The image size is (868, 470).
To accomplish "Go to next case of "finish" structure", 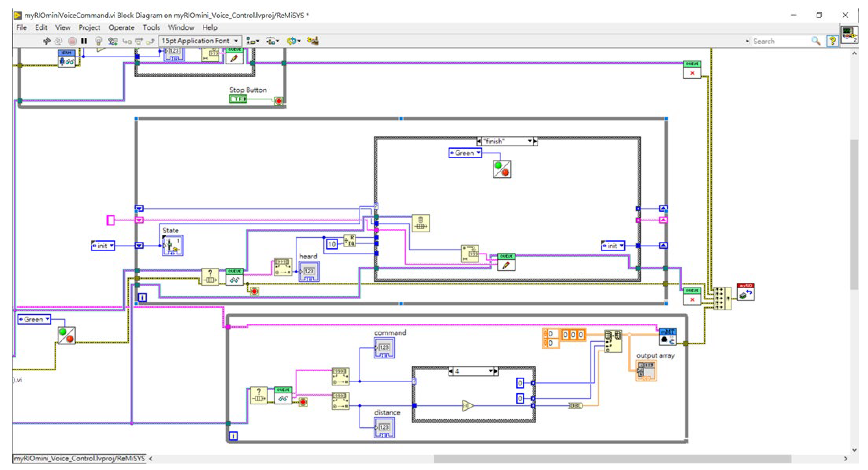I will (535, 141).
